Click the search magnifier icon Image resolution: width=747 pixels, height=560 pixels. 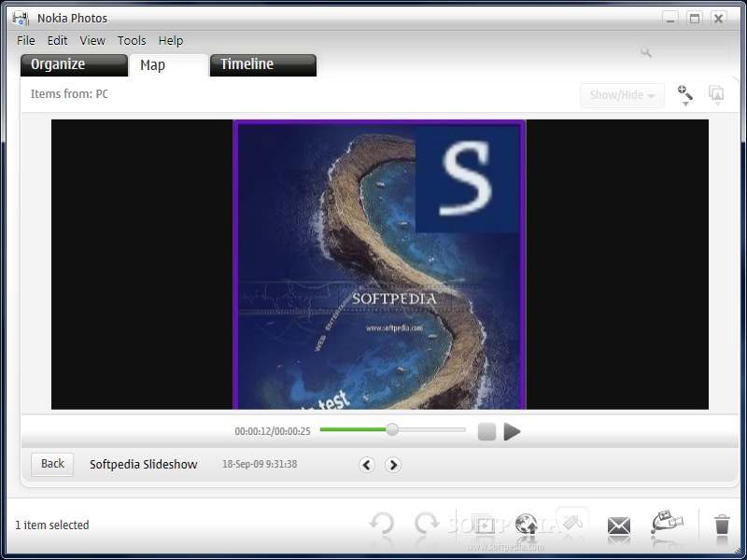point(645,52)
